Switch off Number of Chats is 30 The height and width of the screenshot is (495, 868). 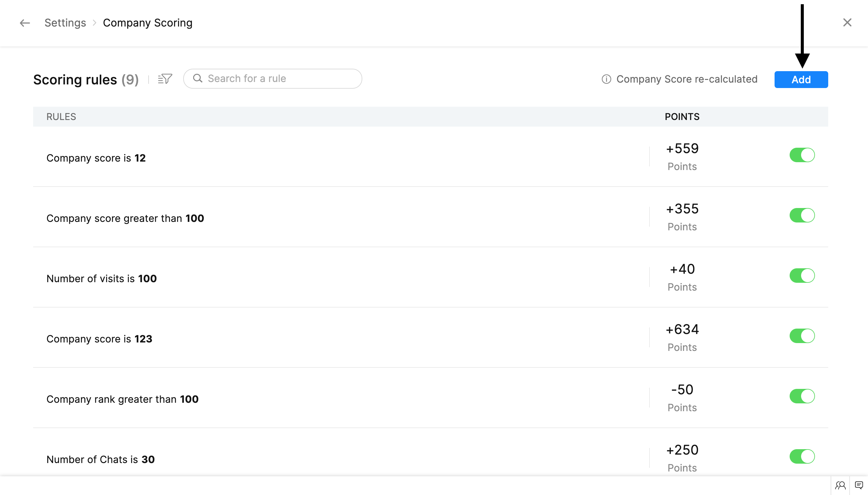coord(802,456)
